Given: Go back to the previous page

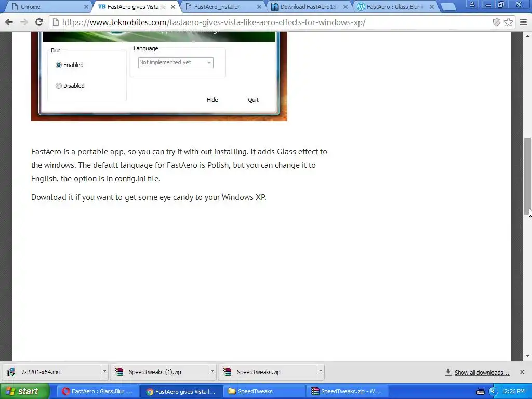Looking at the screenshot, I should 9,22.
